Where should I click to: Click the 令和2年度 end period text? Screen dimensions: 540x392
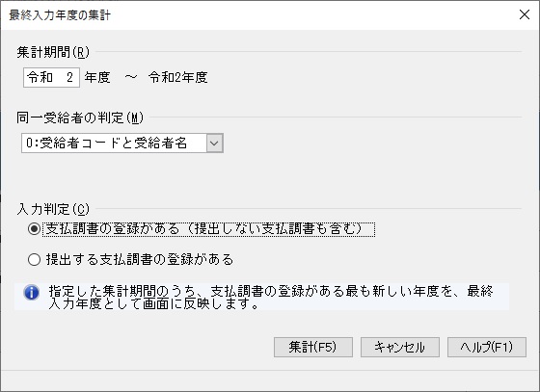(178, 77)
